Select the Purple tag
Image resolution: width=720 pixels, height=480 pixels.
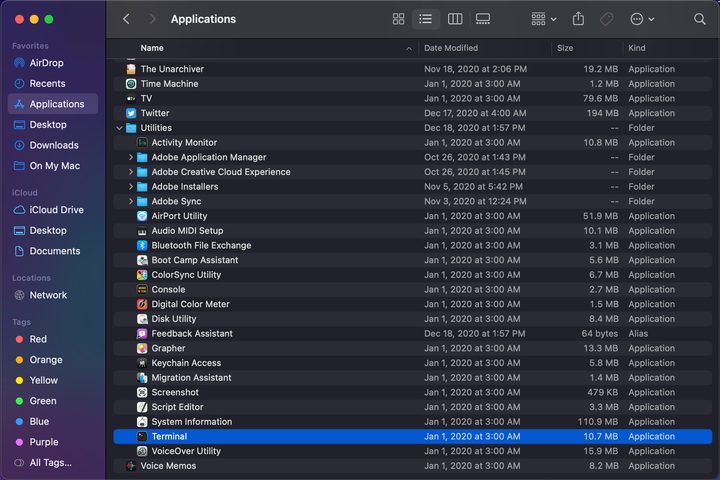point(53,442)
